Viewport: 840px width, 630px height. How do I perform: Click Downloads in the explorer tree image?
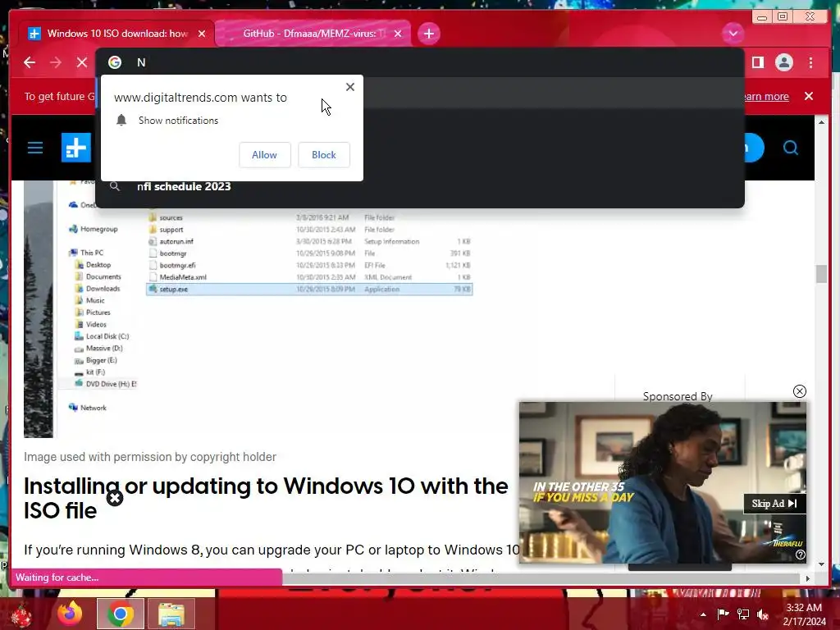[103, 288]
